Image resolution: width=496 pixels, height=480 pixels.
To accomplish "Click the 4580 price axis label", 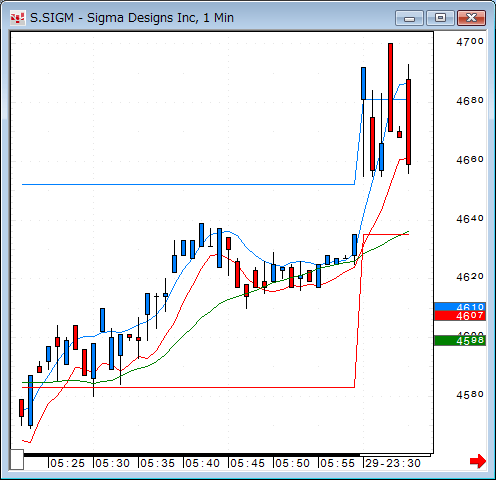I will [470, 395].
